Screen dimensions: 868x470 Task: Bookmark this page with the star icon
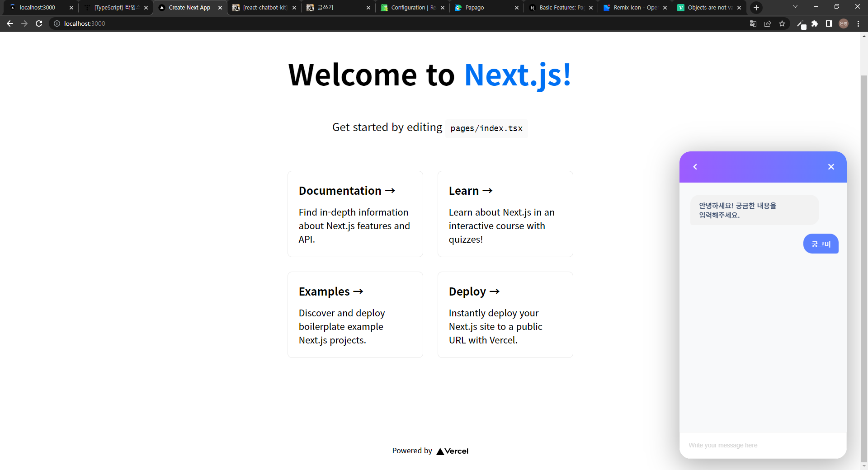pos(782,23)
